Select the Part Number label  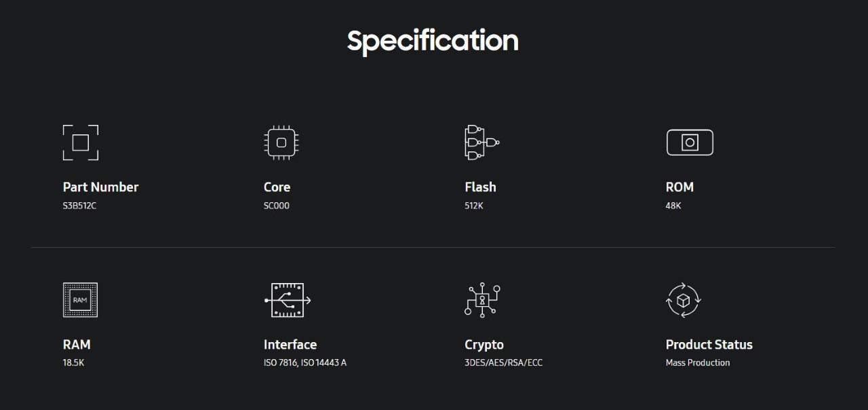[x=100, y=187]
